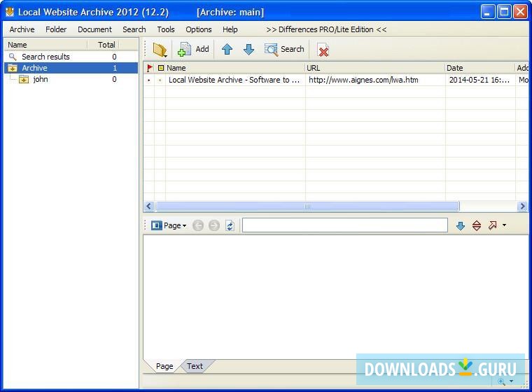Open the Page view dropdown arrow
This screenshot has height=392, width=532.
pyautogui.click(x=184, y=225)
